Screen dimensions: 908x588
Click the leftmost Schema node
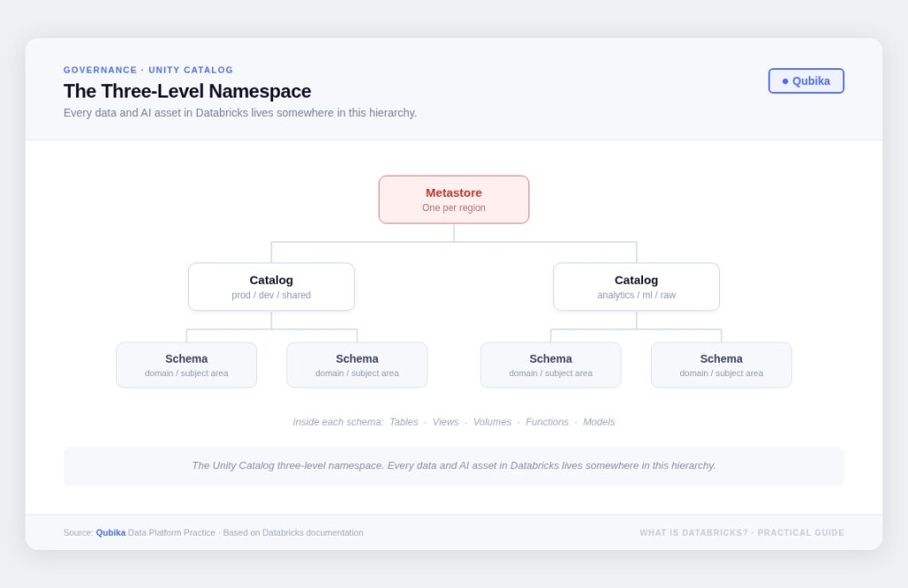186,365
